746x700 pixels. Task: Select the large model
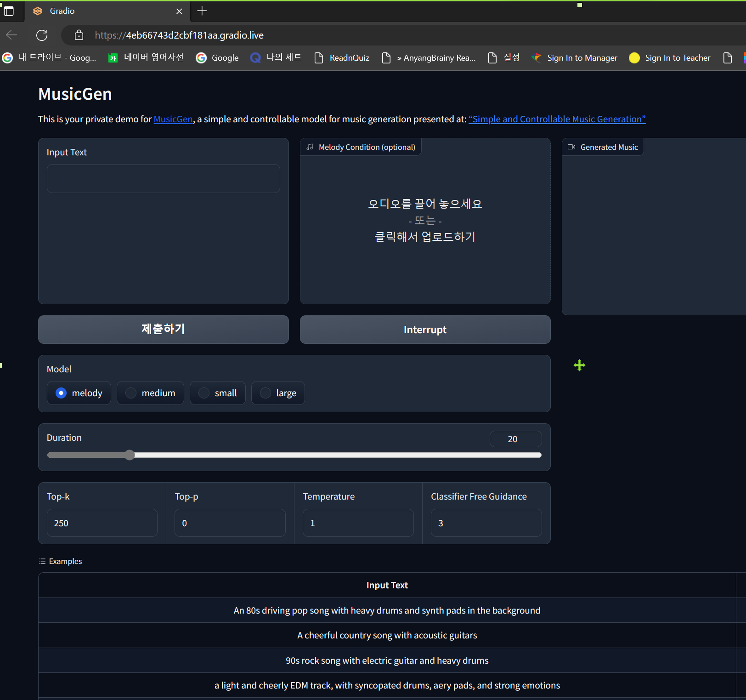point(278,393)
